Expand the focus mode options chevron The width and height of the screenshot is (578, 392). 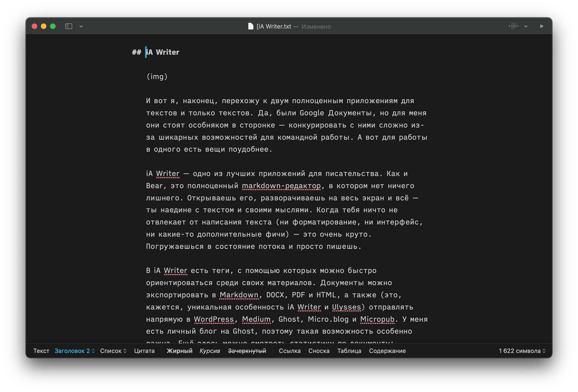(x=526, y=26)
